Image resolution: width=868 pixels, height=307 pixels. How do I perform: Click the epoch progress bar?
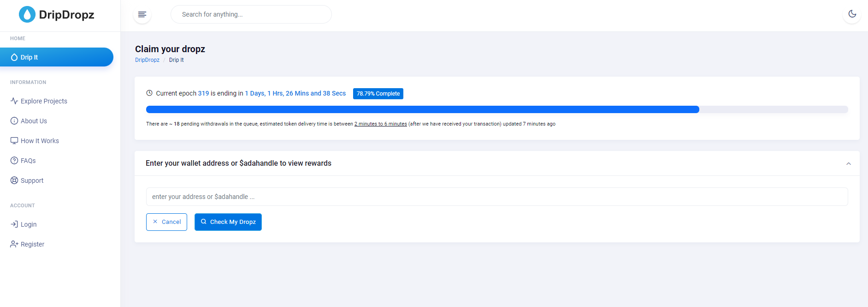pos(497,109)
